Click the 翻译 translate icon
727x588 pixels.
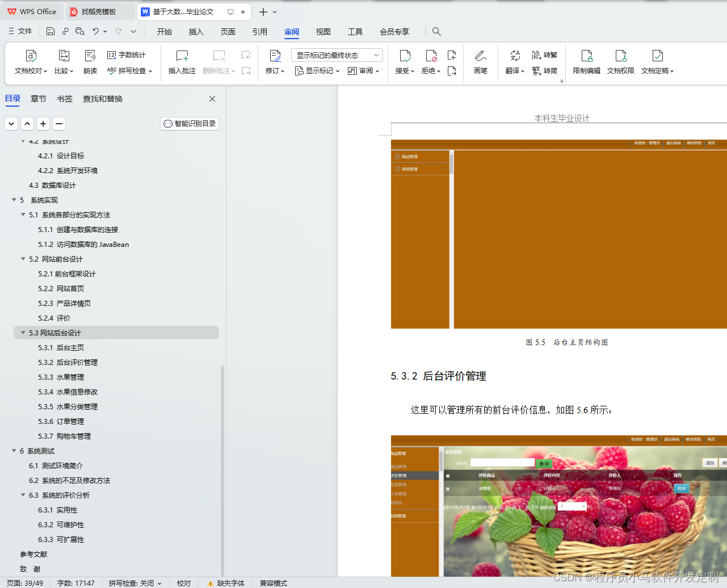[x=515, y=56]
